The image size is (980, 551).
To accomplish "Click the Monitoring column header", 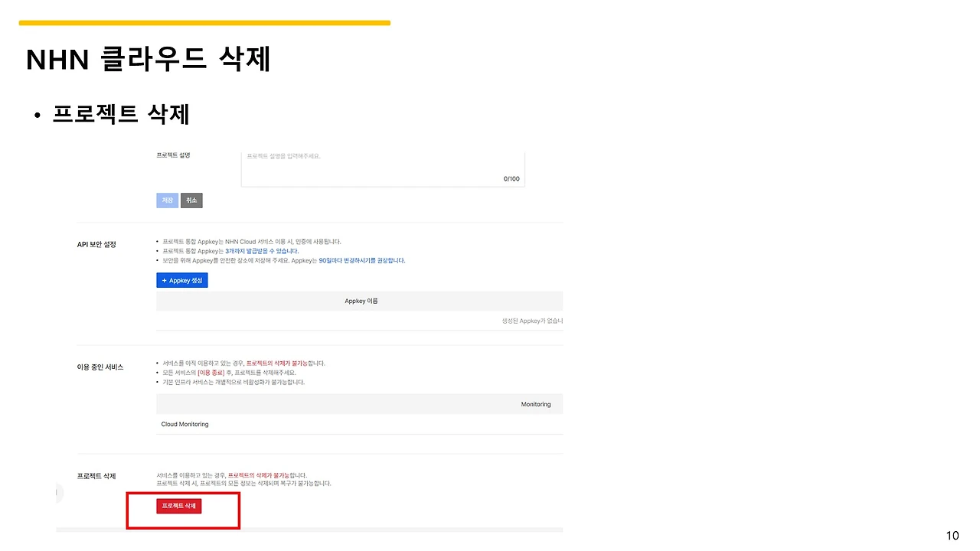I will coord(536,404).
